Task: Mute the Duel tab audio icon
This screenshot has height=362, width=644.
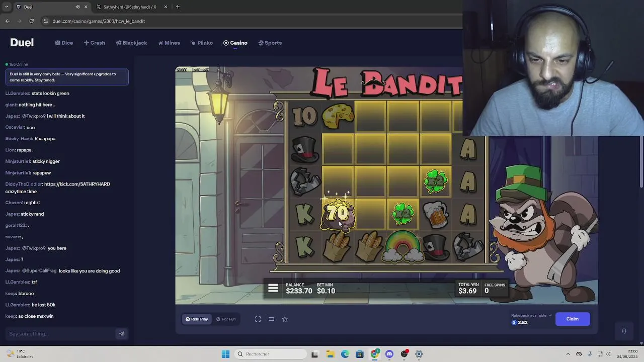Action: tap(77, 7)
